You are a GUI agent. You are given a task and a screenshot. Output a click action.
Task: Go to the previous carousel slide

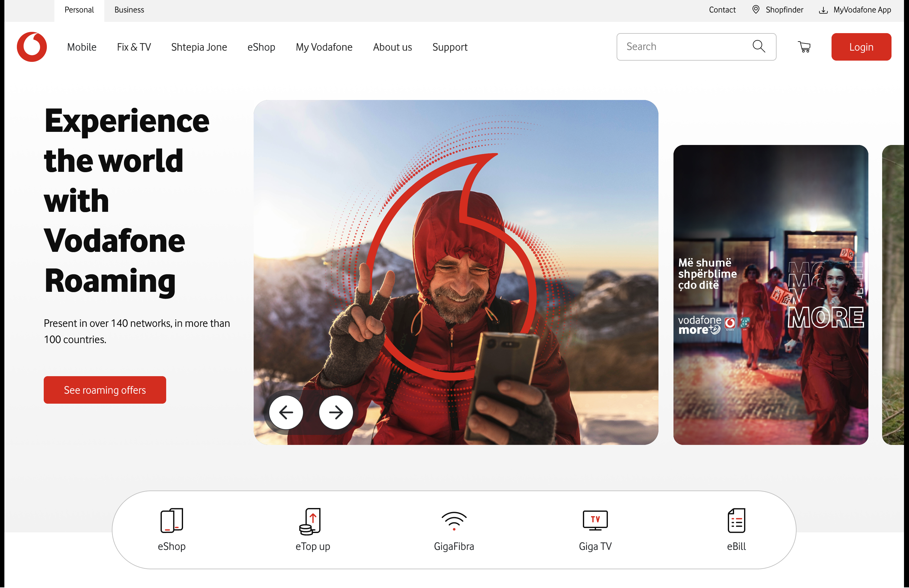tap(286, 412)
